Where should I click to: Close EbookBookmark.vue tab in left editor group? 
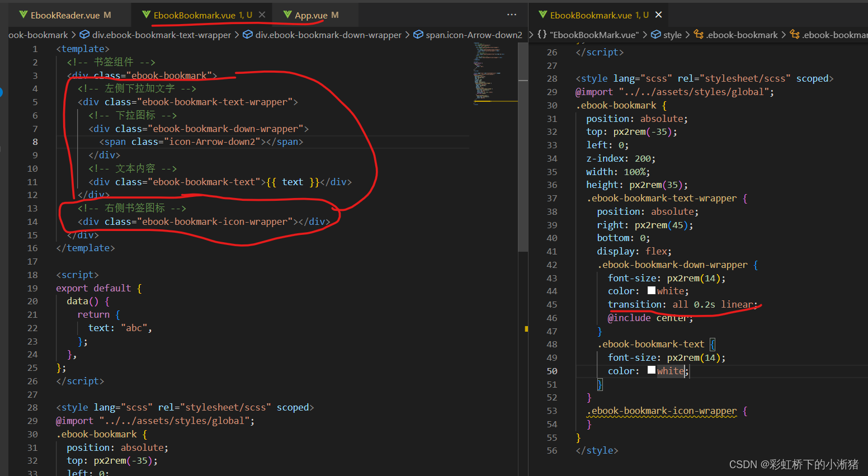click(262, 15)
